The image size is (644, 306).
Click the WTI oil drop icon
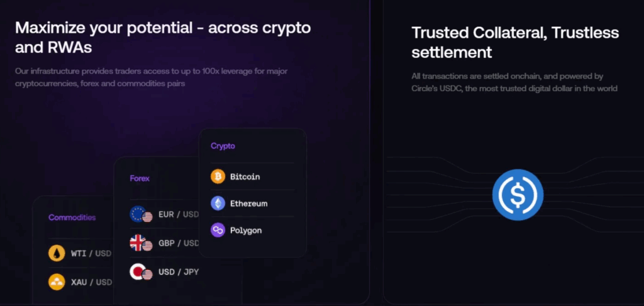[57, 253]
